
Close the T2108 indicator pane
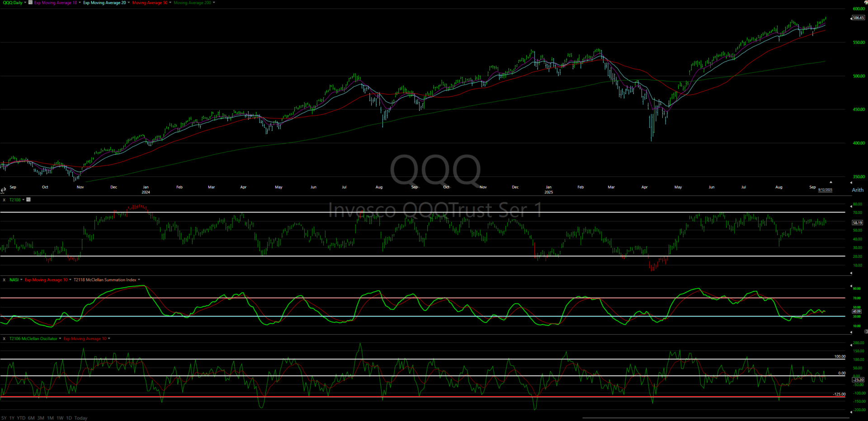coord(4,200)
